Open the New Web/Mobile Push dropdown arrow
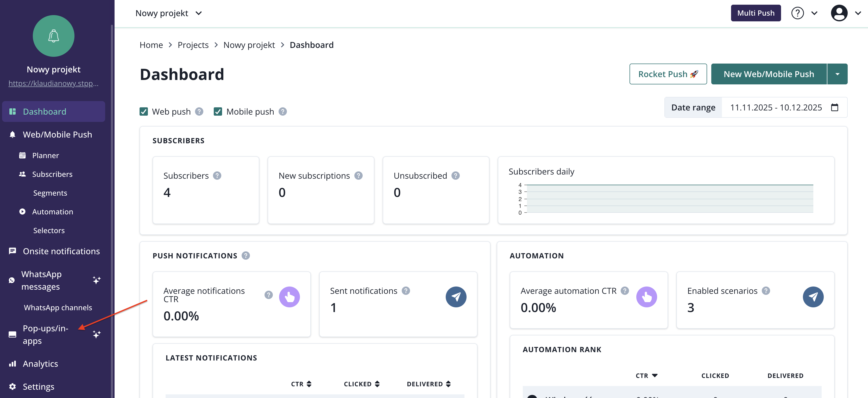Image resolution: width=868 pixels, height=398 pixels. tap(837, 74)
